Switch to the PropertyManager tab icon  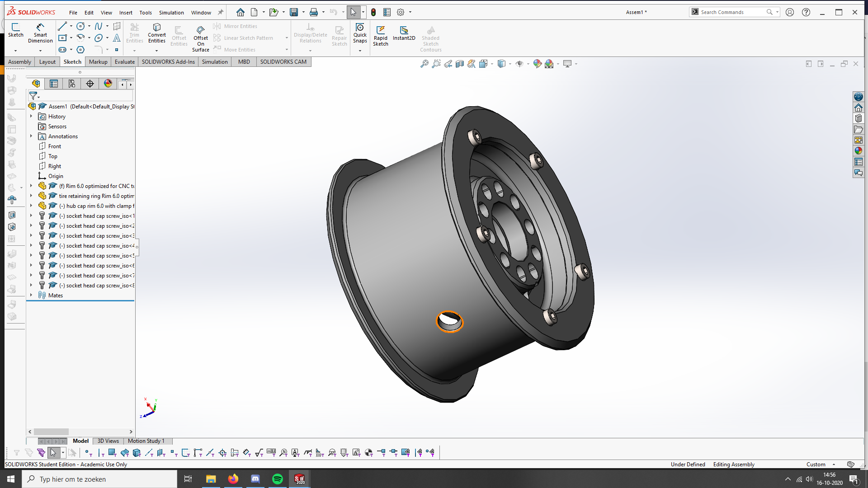[54, 84]
